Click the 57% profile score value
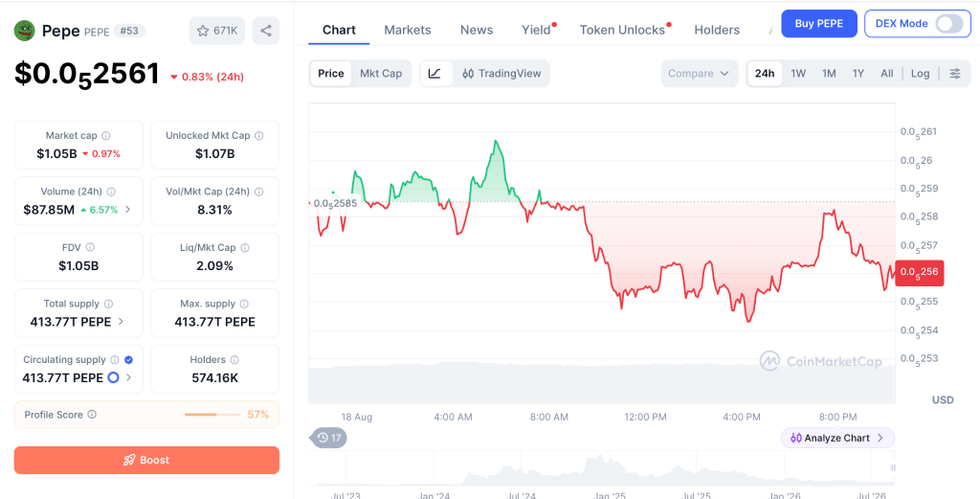This screenshot has height=499, width=980. click(258, 415)
